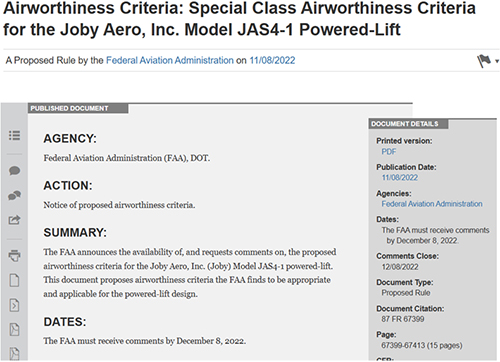The width and height of the screenshot is (500, 362).
Task: Click the Publication Date 11/08/2022 link
Action: (399, 178)
